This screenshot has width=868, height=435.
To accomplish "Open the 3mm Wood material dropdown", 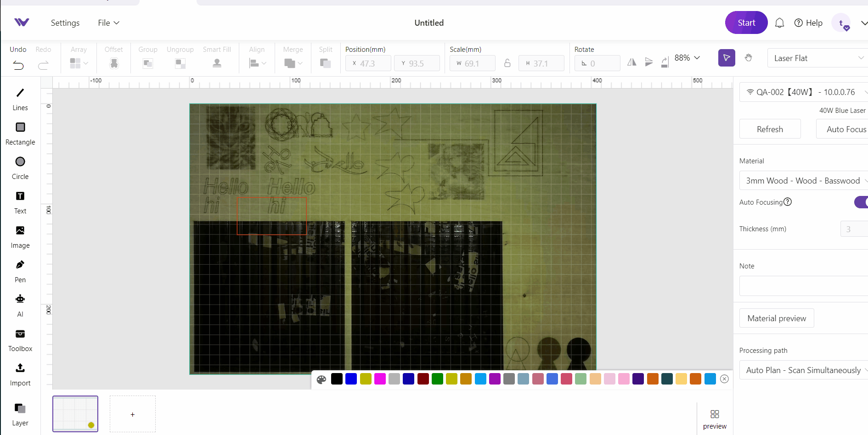I will (x=804, y=180).
